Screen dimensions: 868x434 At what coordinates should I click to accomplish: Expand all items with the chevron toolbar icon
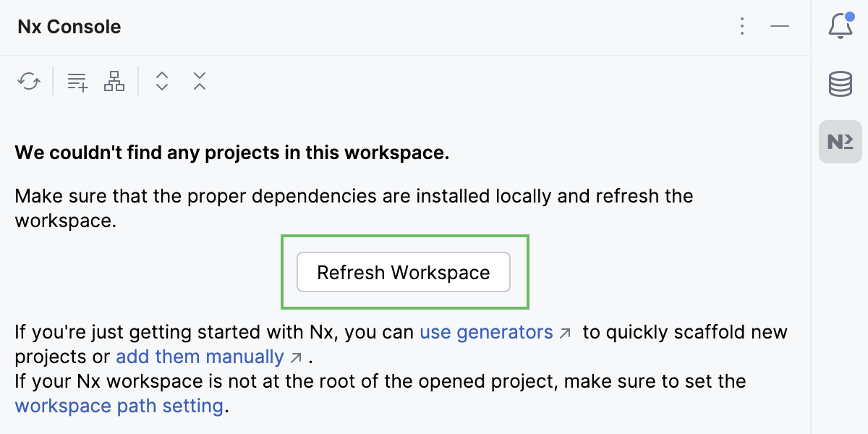(162, 81)
